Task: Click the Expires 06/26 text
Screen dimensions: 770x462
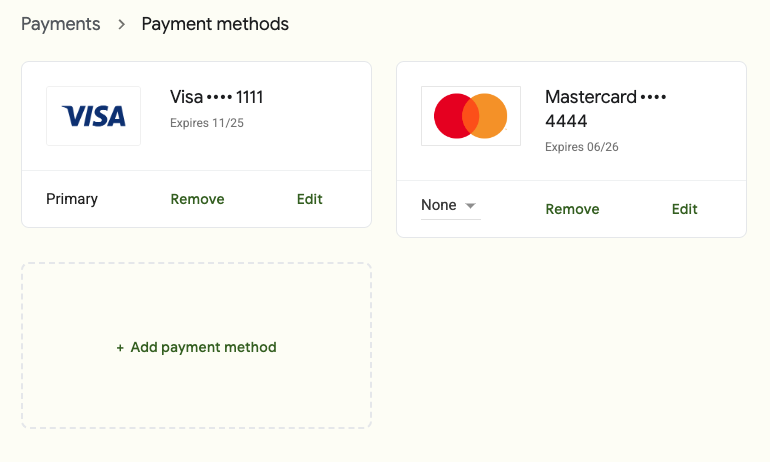Action: (x=581, y=147)
